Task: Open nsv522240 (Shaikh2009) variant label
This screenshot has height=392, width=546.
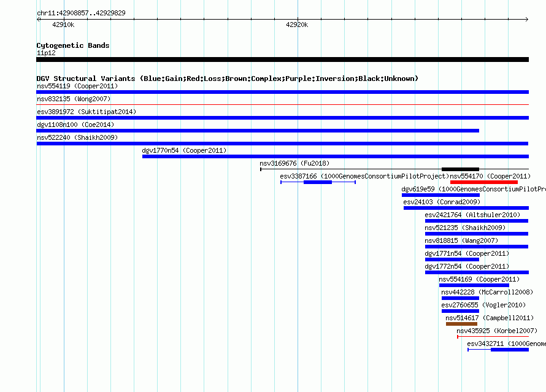Action: 77,137
